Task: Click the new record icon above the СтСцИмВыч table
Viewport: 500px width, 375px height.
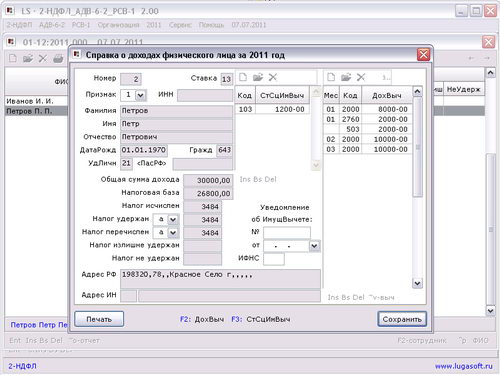Action: pyautogui.click(x=243, y=77)
